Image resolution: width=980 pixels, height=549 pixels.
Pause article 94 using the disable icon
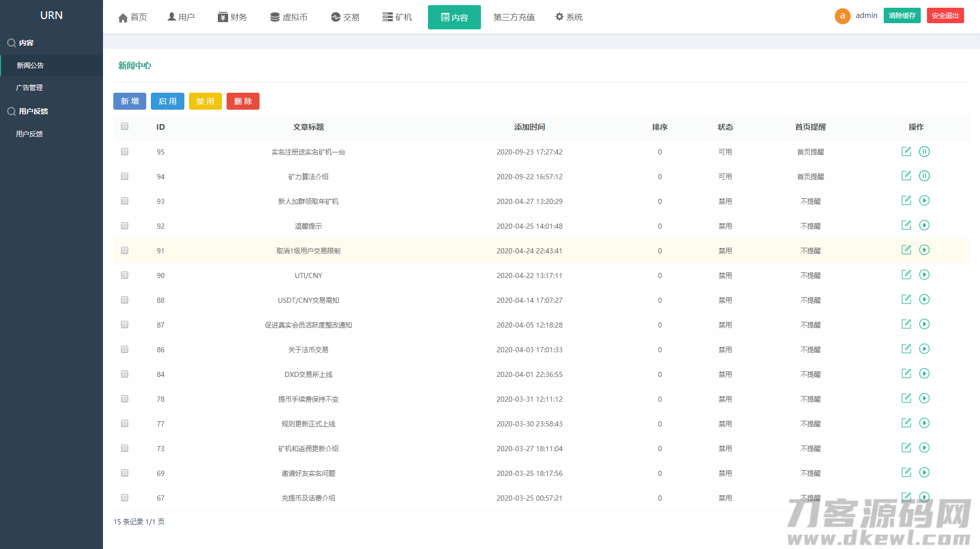click(924, 176)
